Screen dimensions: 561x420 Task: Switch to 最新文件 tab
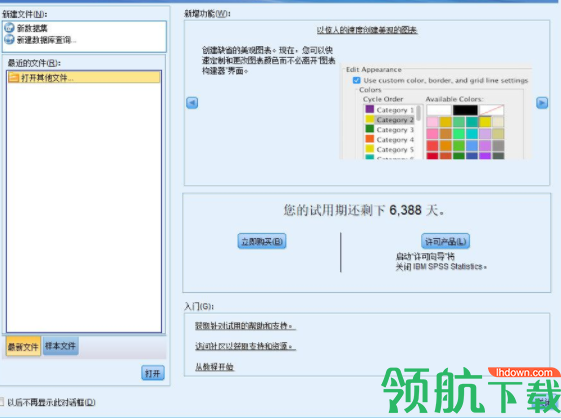[23, 346]
